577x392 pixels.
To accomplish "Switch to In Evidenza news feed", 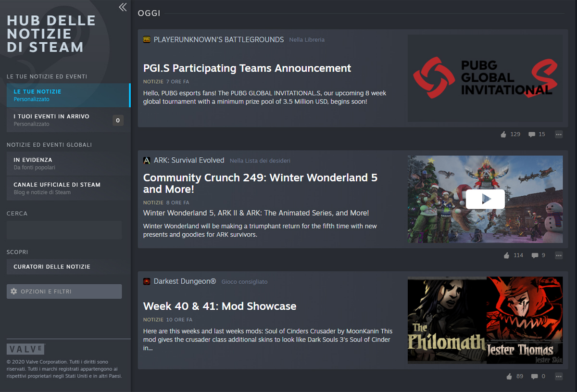I will click(68, 163).
